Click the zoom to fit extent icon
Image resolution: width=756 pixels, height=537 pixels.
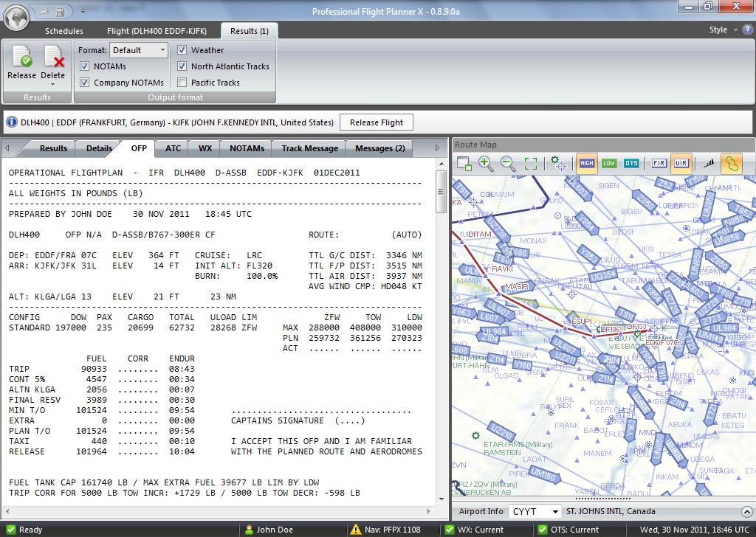530,163
